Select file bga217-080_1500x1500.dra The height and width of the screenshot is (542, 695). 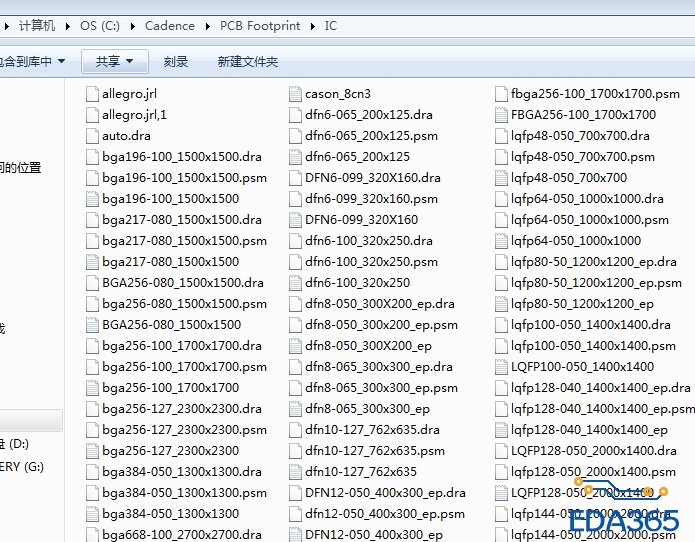(173, 220)
